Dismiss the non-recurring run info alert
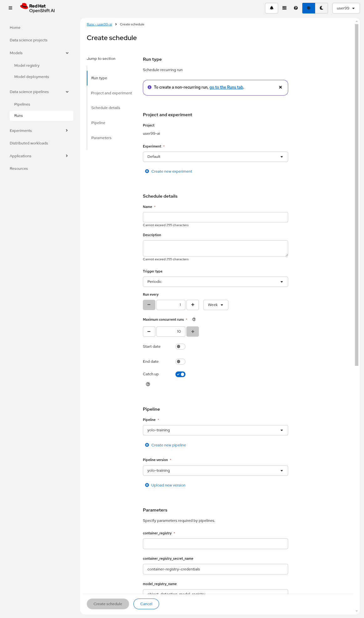Viewport: 364px width, 618px height. [280, 87]
